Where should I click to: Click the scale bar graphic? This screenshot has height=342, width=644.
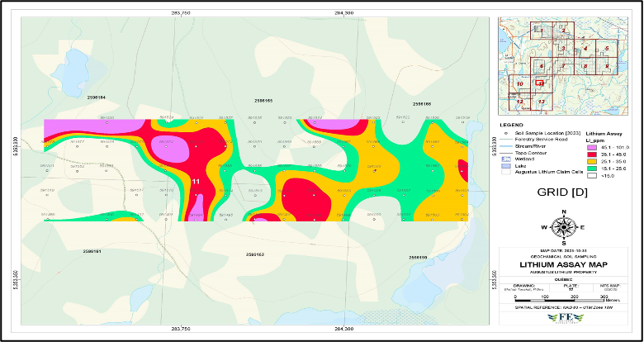(561, 301)
